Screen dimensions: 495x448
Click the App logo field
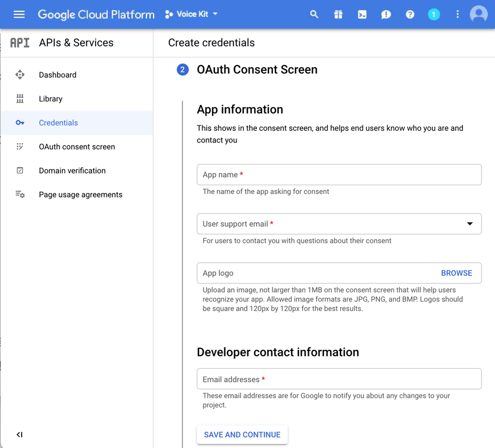[x=339, y=273]
